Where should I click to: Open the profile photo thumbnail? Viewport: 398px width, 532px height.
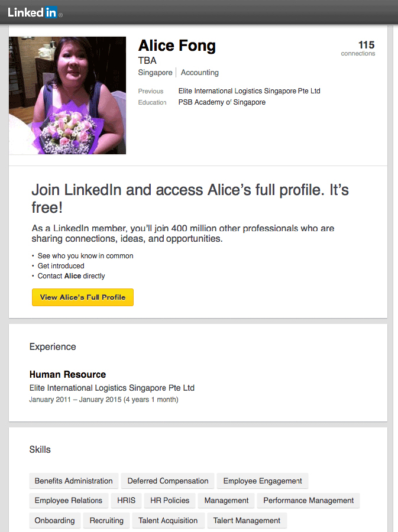click(67, 95)
